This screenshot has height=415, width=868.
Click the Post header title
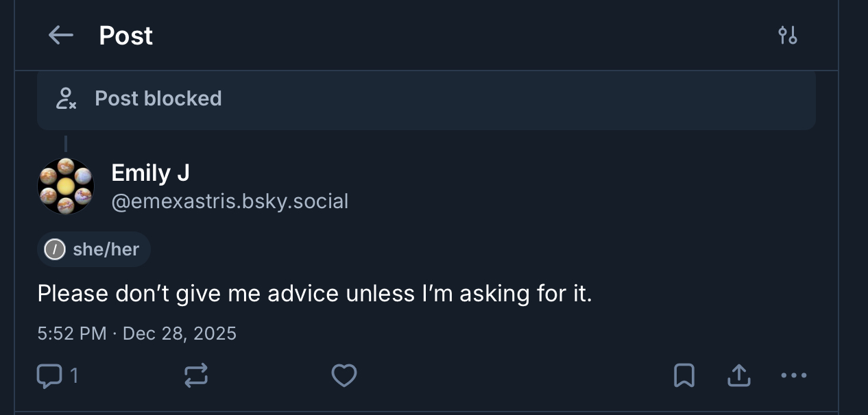tap(125, 36)
